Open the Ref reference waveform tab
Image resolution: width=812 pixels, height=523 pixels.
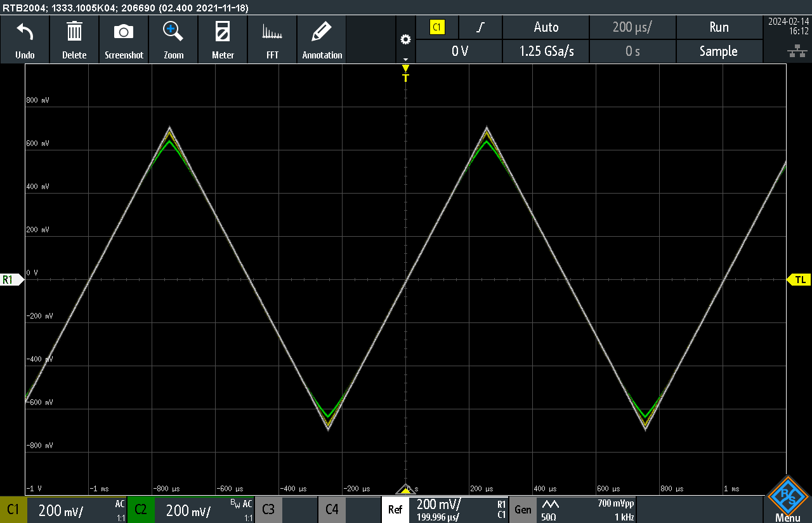tap(395, 510)
